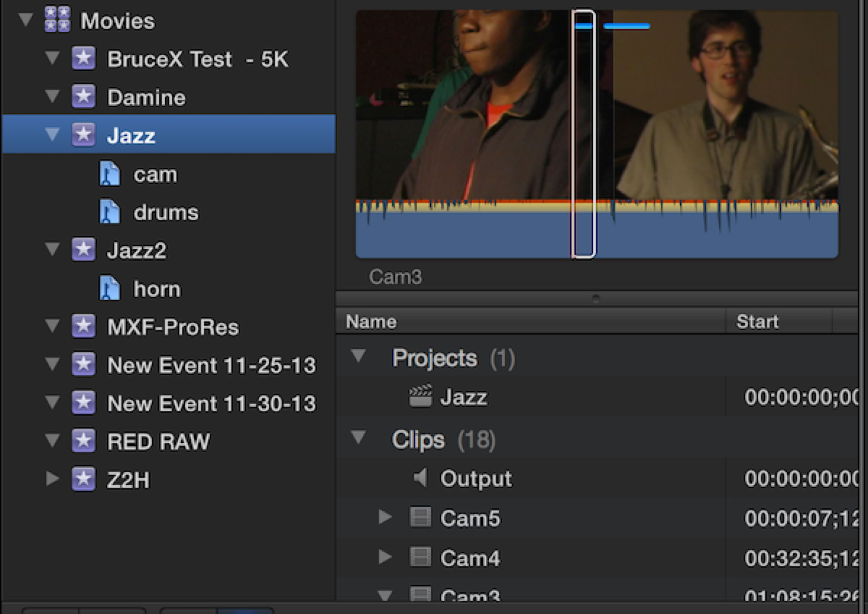Select the RED RAW event
Viewport: 868px width, 614px height.
[x=158, y=441]
